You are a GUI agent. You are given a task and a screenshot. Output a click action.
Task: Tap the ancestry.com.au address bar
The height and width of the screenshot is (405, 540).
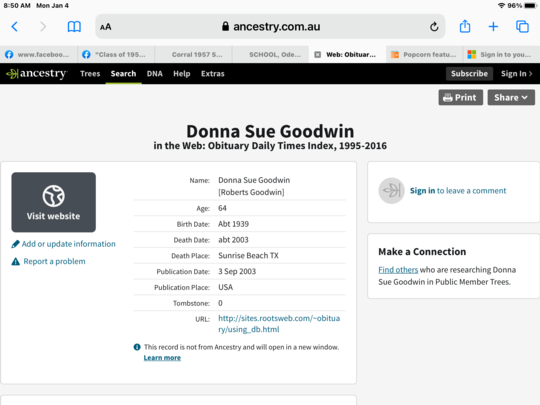270,27
